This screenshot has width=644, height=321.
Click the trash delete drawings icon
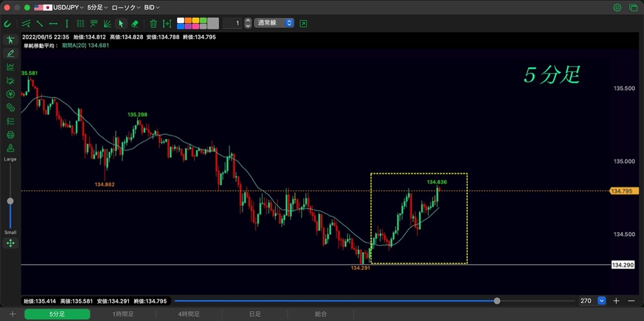pos(153,24)
